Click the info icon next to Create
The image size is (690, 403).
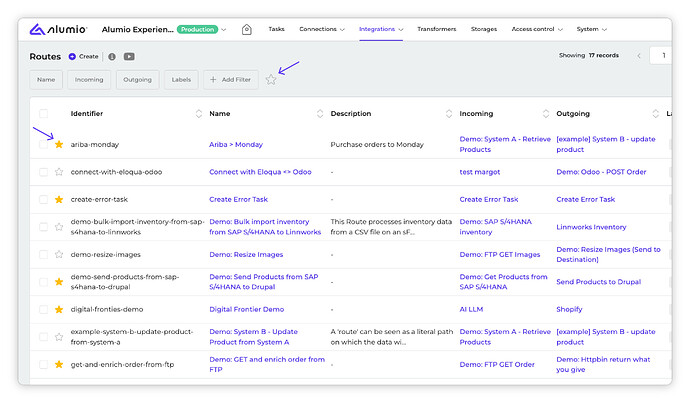(x=112, y=56)
